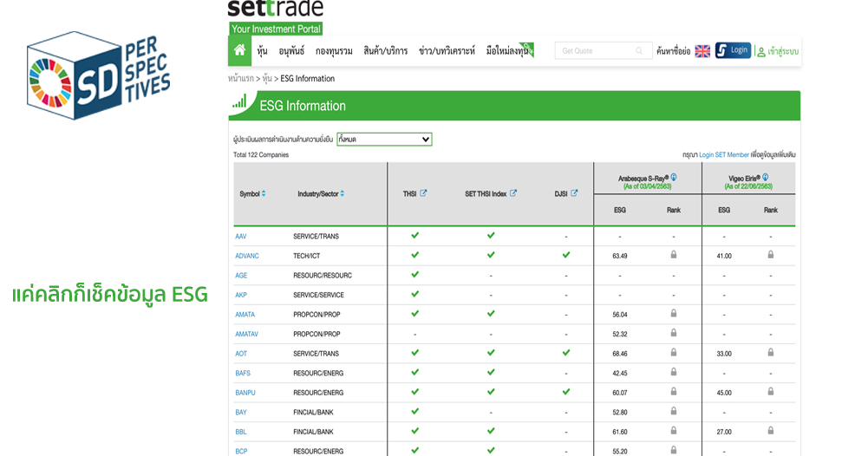The width and height of the screenshot is (868, 456).
Task: Click the 'Total 122 Companies' text
Action: pos(261,155)
